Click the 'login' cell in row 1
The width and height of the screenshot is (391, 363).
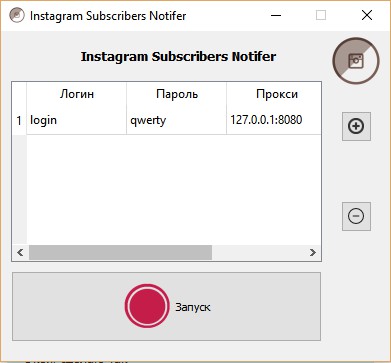pos(77,120)
